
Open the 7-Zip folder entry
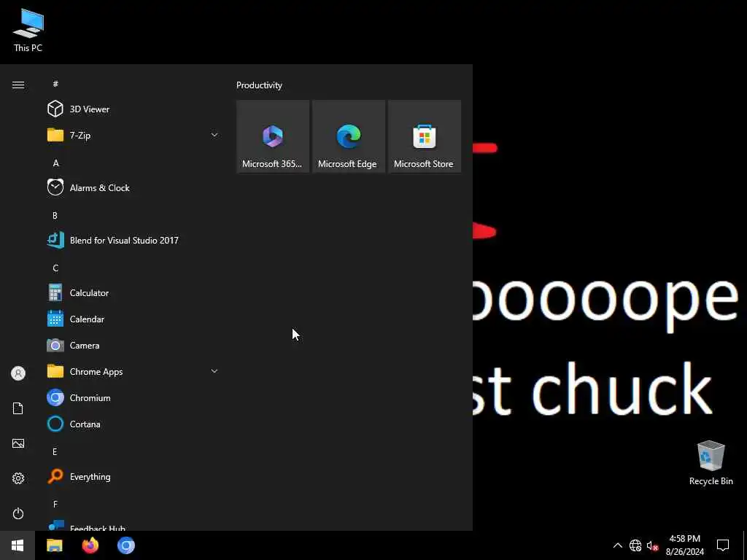133,135
